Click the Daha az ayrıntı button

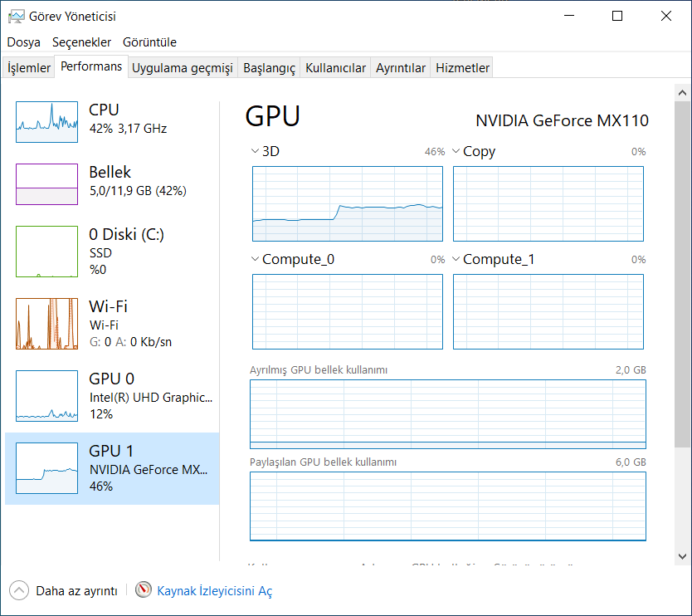coord(76,591)
